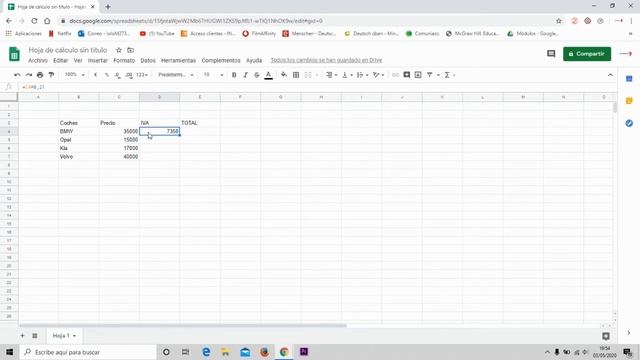Activate the paint format tool
Screen dimensions: 640x360
click(x=51, y=75)
